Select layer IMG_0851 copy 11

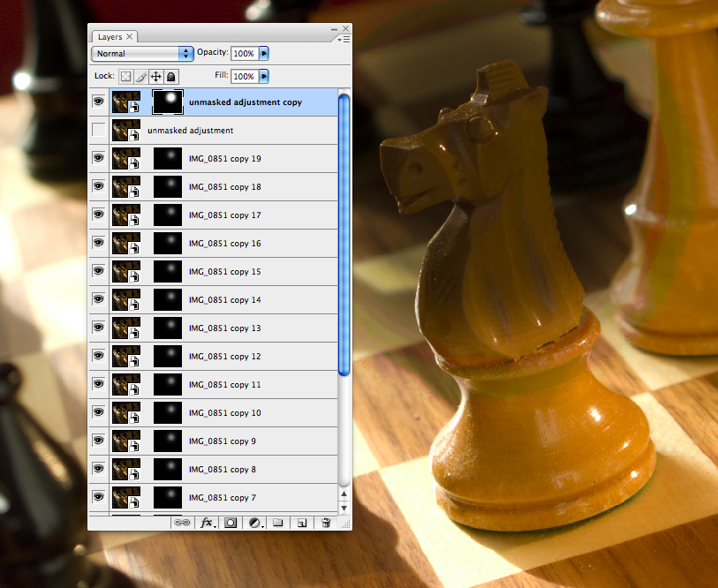pos(225,385)
